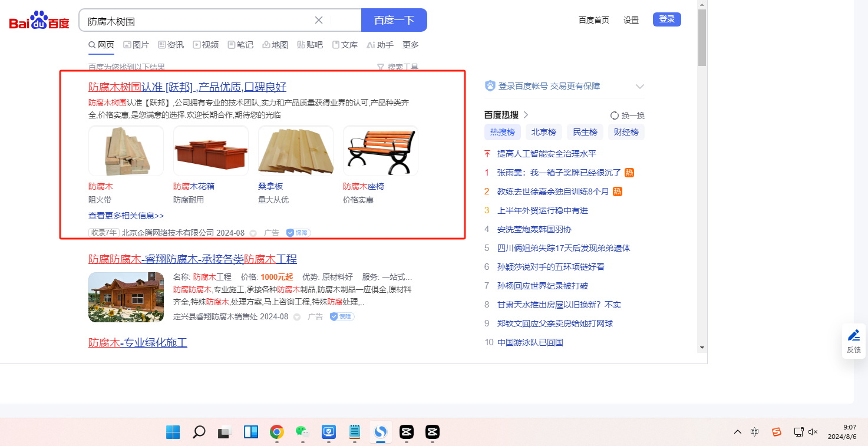This screenshot has height=446, width=868.
Task: Click the 保障 badge under 北京企腾网络技术有限公司
Action: [298, 233]
